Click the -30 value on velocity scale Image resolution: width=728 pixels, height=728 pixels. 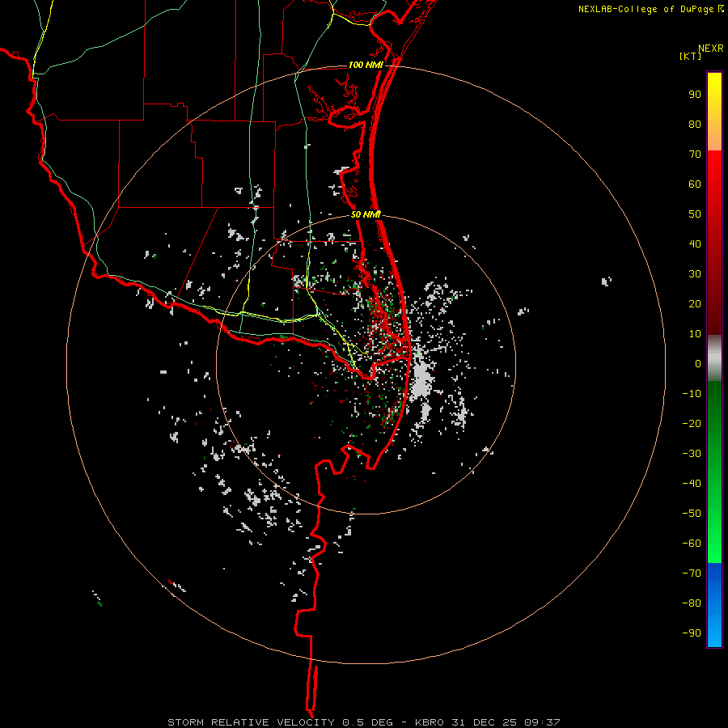point(692,454)
